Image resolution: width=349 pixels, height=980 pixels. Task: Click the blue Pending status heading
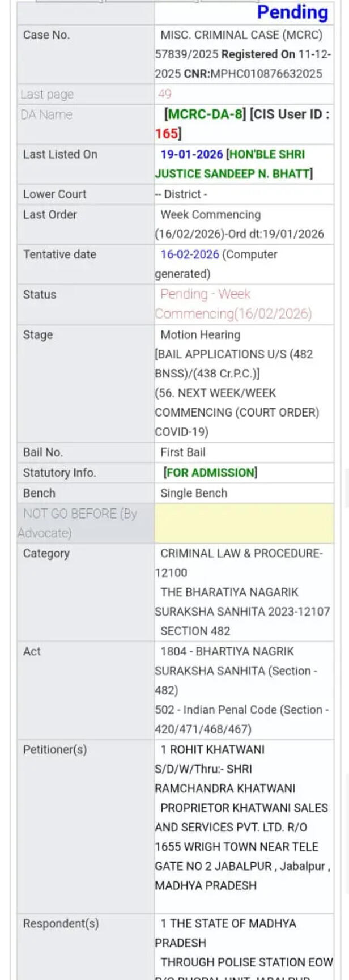pyautogui.click(x=292, y=12)
